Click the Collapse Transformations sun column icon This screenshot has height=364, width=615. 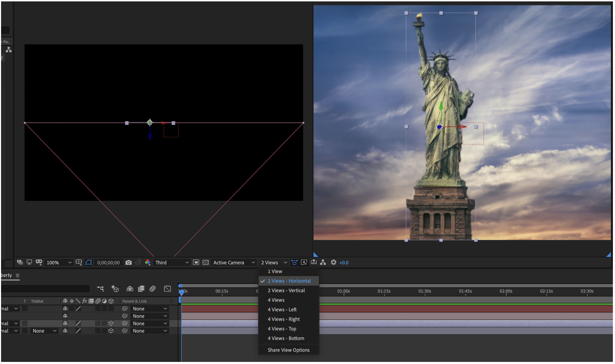72,301
